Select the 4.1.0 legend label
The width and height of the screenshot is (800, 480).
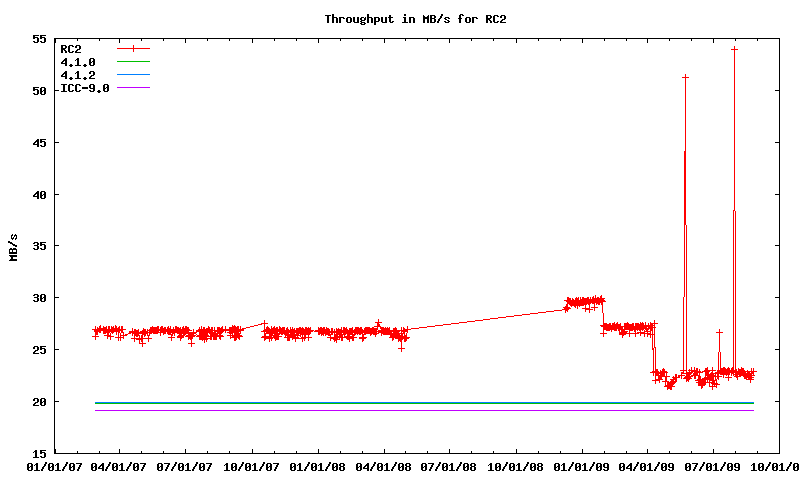(x=78, y=62)
